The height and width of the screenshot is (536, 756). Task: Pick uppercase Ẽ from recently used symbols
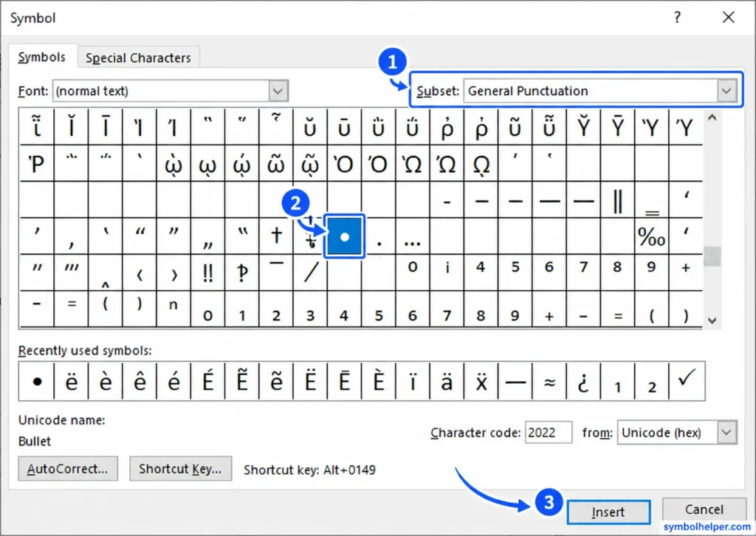click(x=242, y=381)
